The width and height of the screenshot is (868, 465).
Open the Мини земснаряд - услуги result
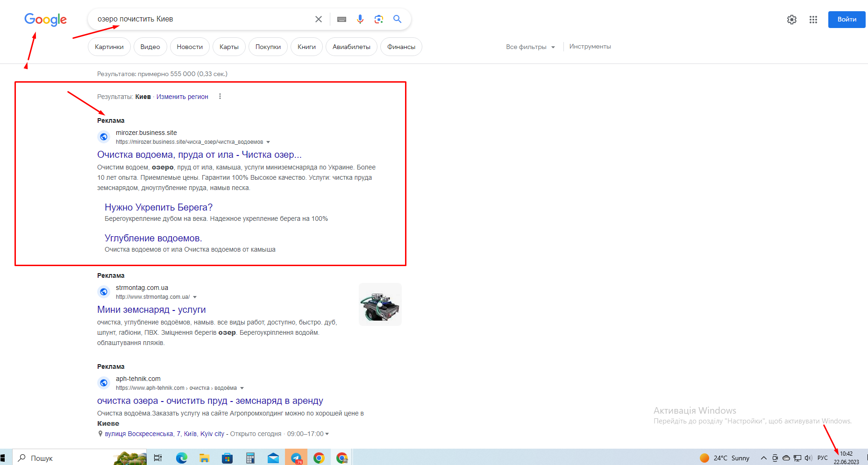tap(151, 310)
